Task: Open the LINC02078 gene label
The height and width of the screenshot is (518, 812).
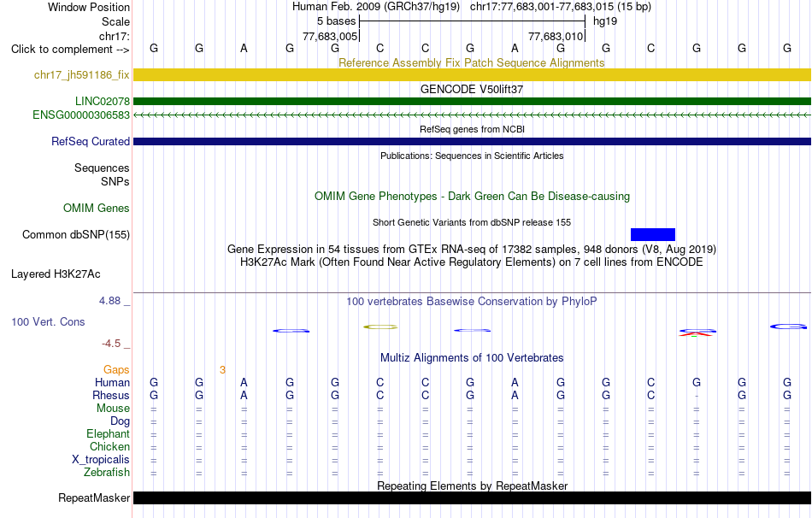Action: pyautogui.click(x=103, y=101)
